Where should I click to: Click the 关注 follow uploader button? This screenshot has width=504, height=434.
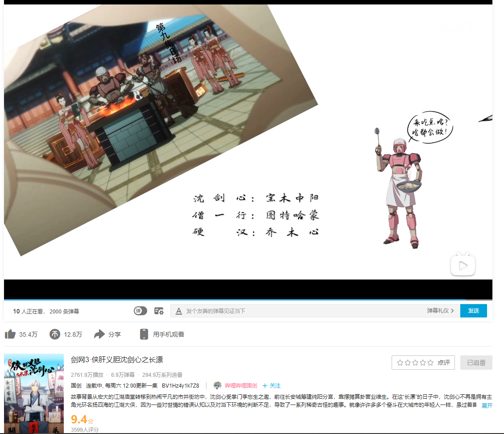click(272, 386)
